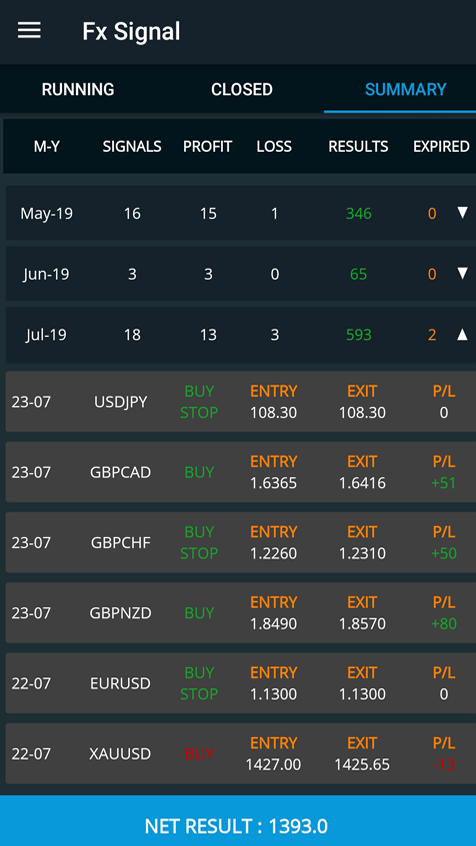Select the GBPCHF buy stop signal
The width and height of the screenshot is (476, 846).
241,542
